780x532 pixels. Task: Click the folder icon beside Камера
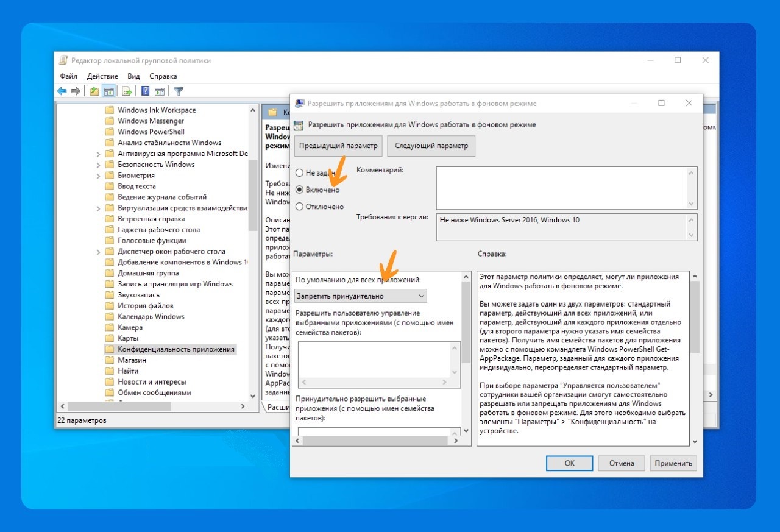[110, 327]
